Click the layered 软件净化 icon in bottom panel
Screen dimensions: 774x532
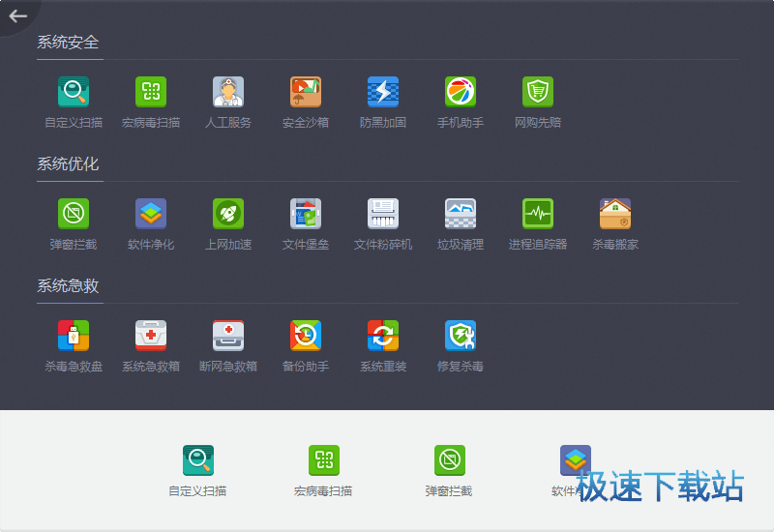[576, 460]
